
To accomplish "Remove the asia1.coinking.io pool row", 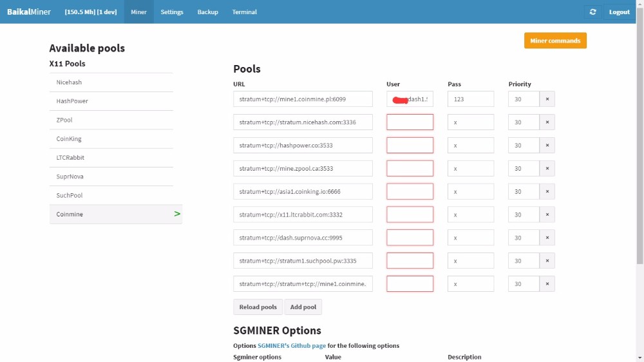I will (x=547, y=192).
